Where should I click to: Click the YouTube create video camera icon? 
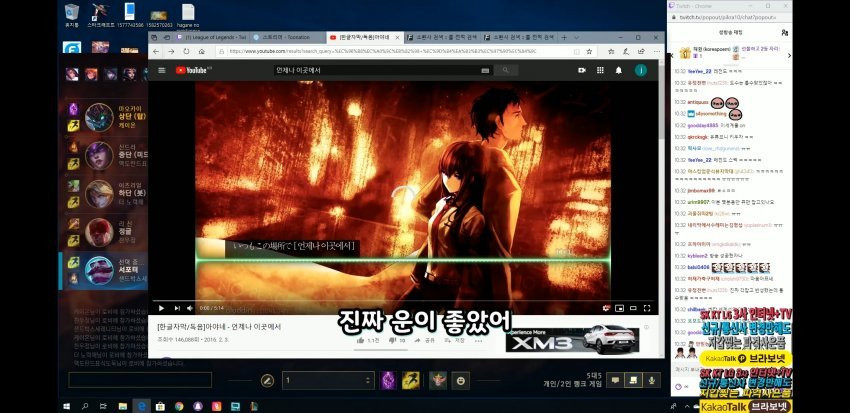click(x=582, y=70)
